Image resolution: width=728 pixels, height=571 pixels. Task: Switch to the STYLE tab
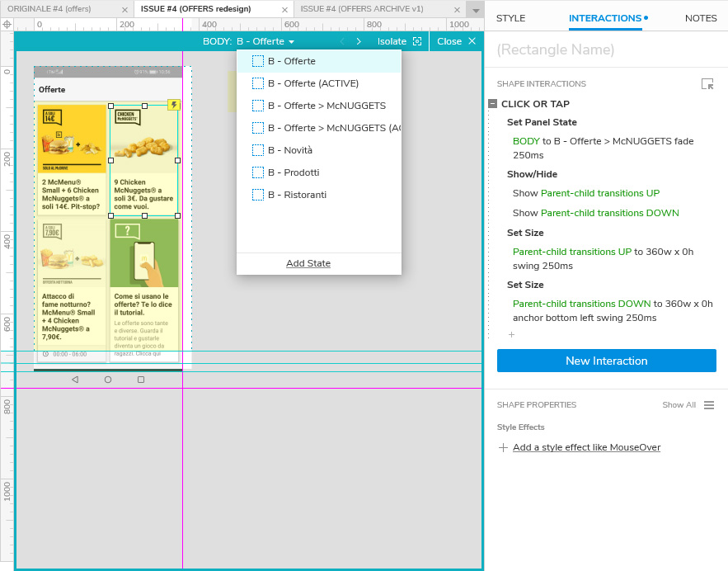[x=510, y=18]
